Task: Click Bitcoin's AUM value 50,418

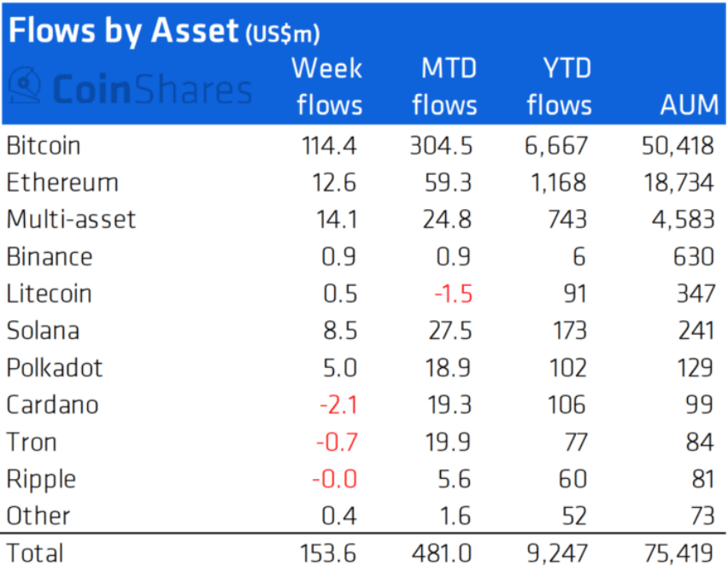Action: tap(678, 145)
